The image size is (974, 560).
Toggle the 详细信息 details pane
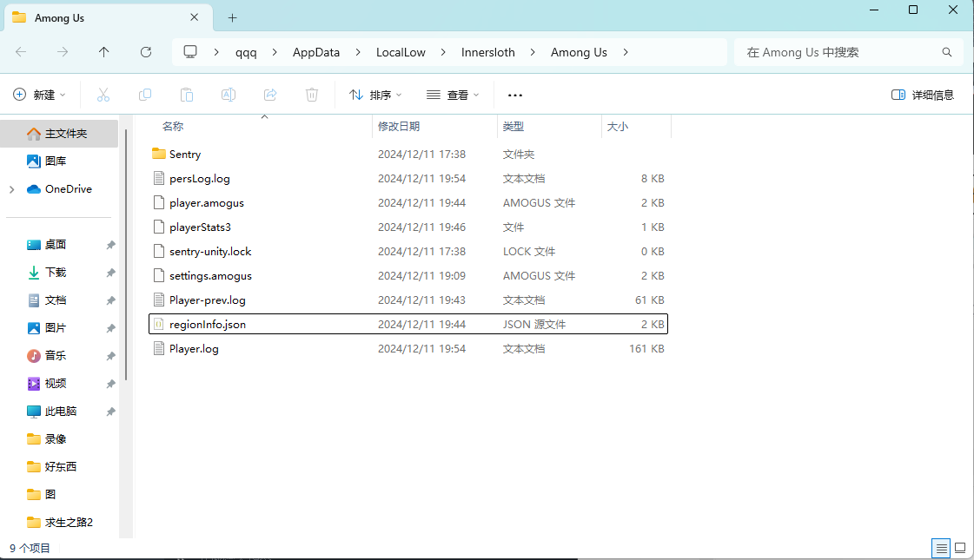pyautogui.click(x=923, y=95)
